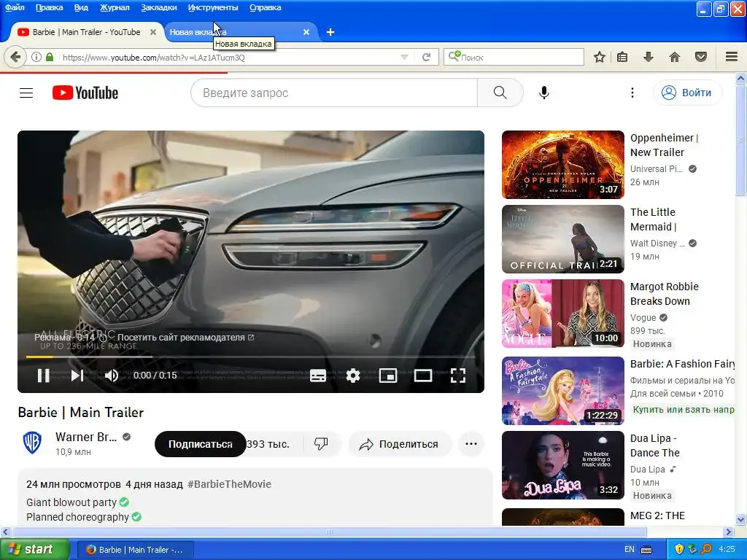Enter fullscreen mode

pos(458,376)
